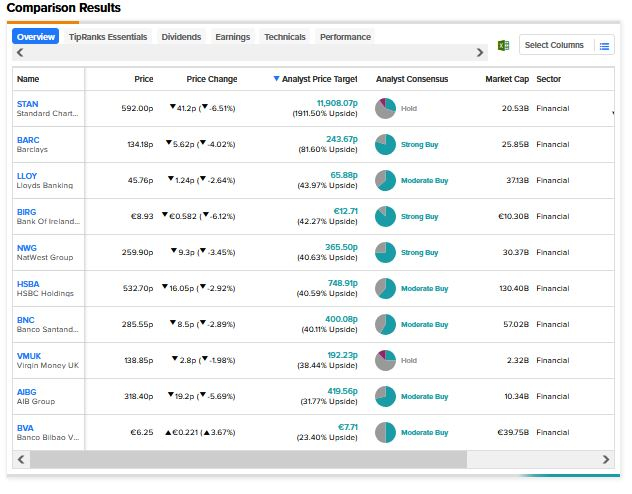Click AIBG price target 419.56p
632x494 pixels.
tap(343, 391)
